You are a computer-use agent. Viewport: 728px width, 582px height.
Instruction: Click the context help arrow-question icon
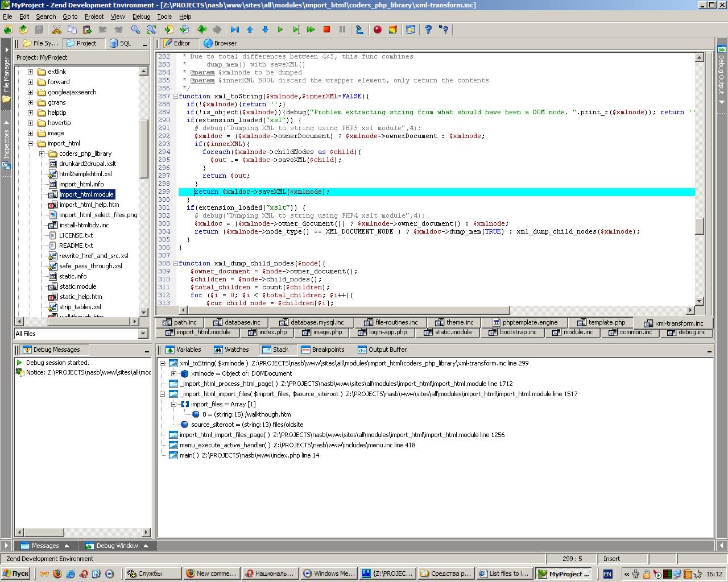[444, 30]
